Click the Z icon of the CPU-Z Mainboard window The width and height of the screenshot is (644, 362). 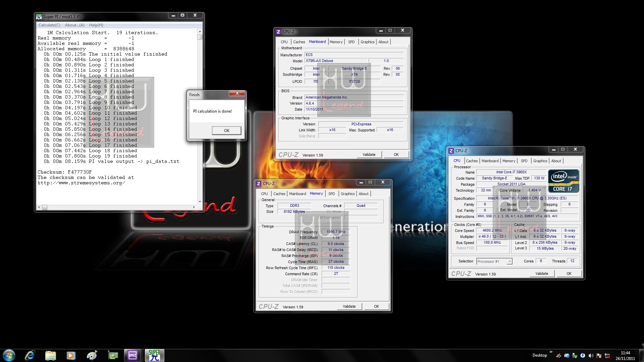point(278,32)
